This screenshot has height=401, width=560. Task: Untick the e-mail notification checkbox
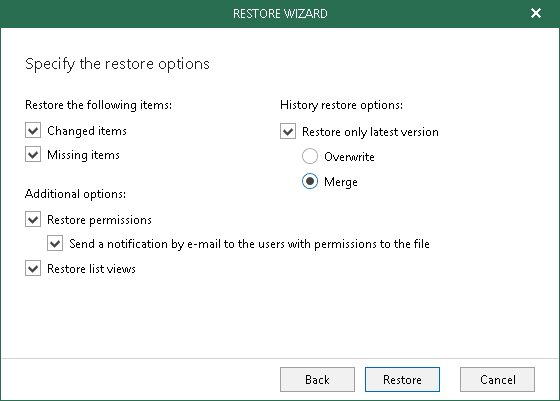[x=55, y=244]
